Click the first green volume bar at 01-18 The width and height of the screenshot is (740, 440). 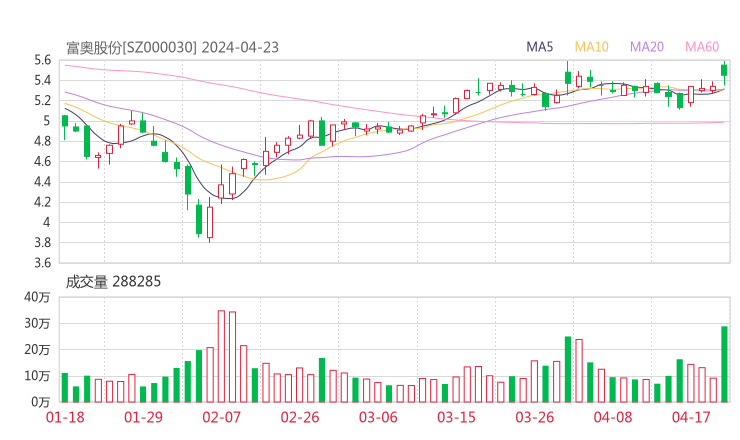65,388
